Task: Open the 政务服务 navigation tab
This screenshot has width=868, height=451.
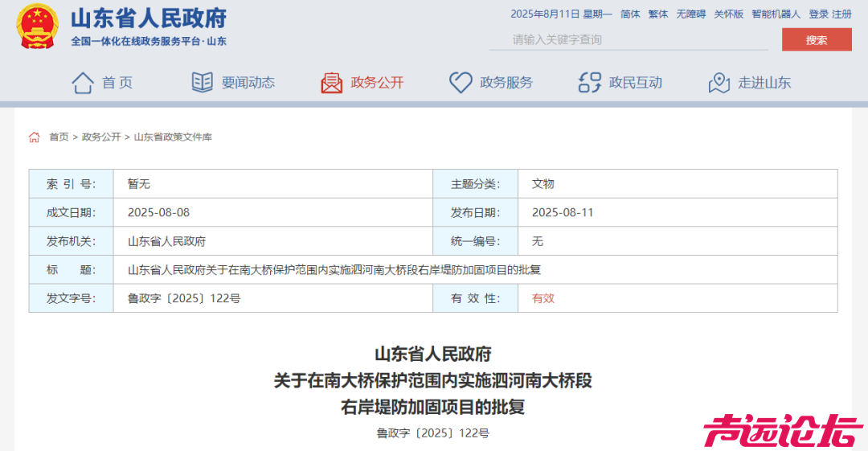Action: (x=506, y=83)
